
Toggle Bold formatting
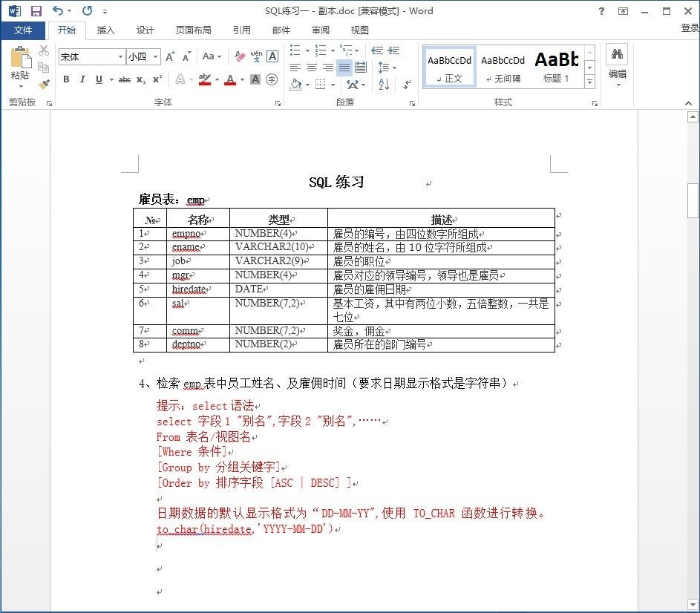click(x=66, y=79)
